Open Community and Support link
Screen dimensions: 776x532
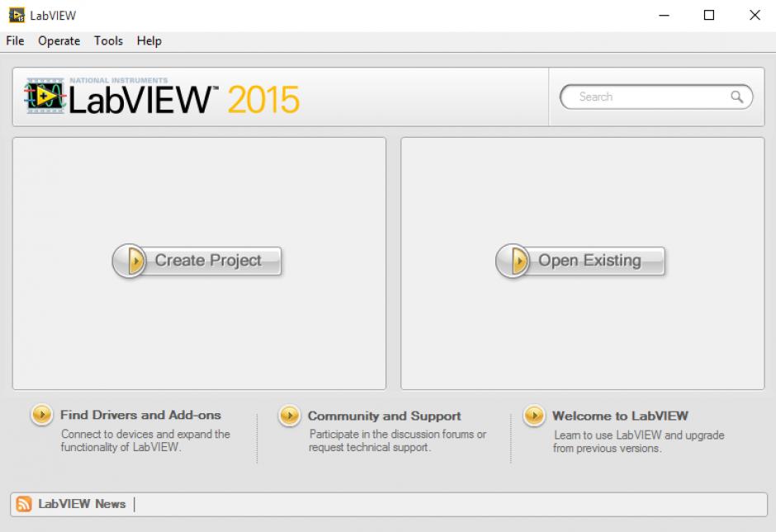pos(385,416)
